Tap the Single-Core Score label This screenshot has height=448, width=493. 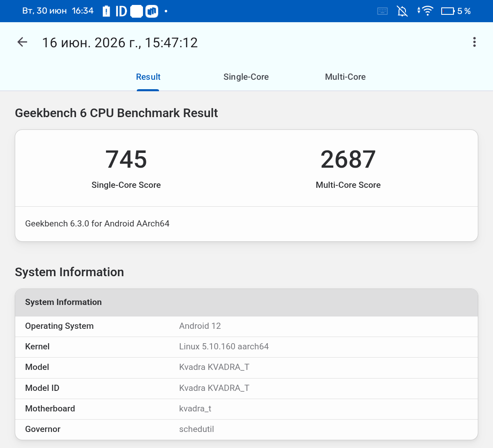126,185
